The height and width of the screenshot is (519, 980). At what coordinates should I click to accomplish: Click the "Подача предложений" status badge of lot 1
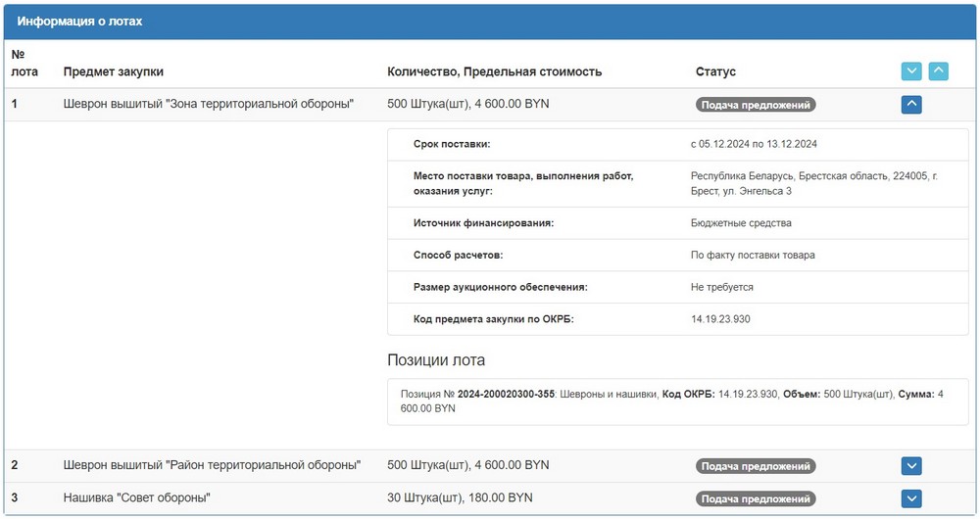[x=756, y=105]
